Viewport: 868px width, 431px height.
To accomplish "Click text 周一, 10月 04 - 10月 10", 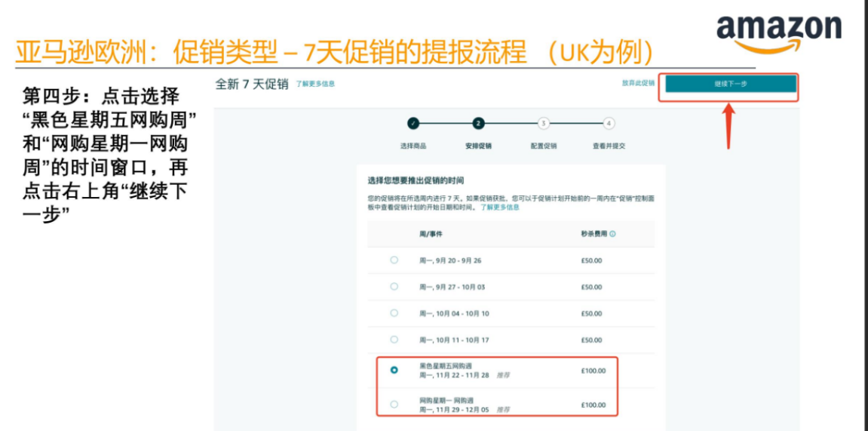I will pyautogui.click(x=454, y=313).
